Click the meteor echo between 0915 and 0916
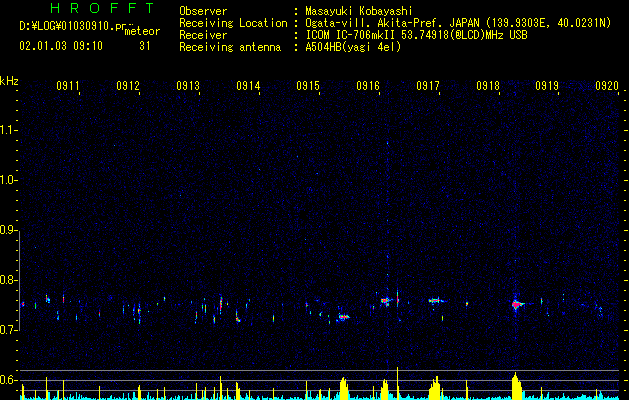The width and height of the screenshot is (629, 400). [x=343, y=317]
